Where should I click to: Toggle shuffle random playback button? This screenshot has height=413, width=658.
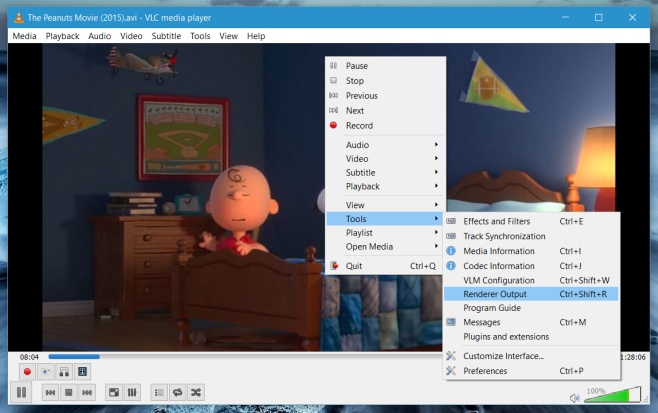pyautogui.click(x=196, y=392)
